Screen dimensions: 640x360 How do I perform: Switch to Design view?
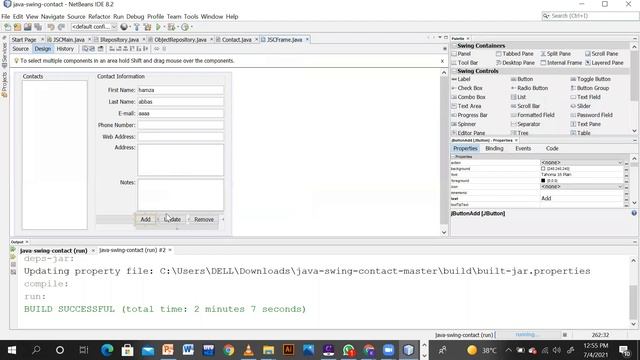[42, 49]
